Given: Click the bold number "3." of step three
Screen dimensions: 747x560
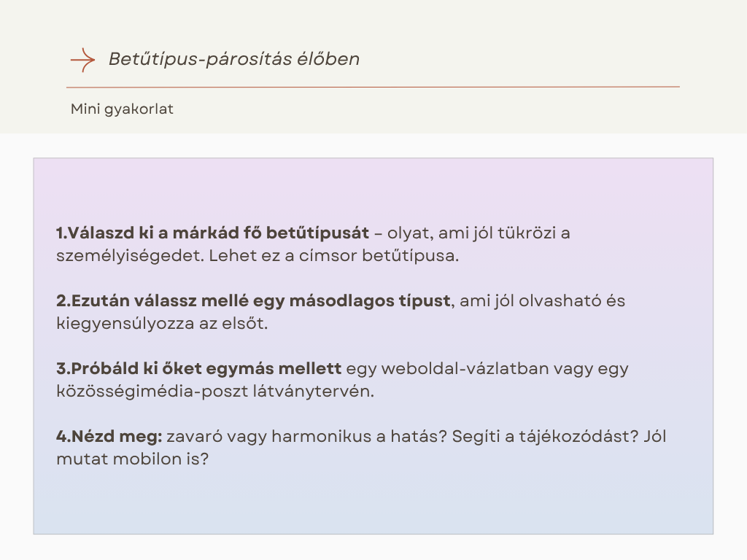Looking at the screenshot, I should (x=63, y=368).
